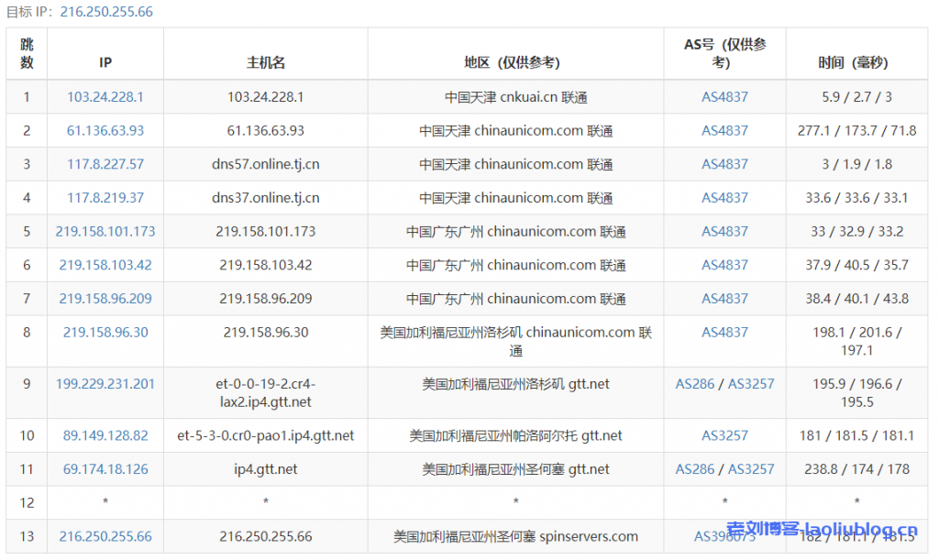939x560 pixels.
Task: Click the AS4837 link in hop 1 row
Action: pyautogui.click(x=724, y=97)
